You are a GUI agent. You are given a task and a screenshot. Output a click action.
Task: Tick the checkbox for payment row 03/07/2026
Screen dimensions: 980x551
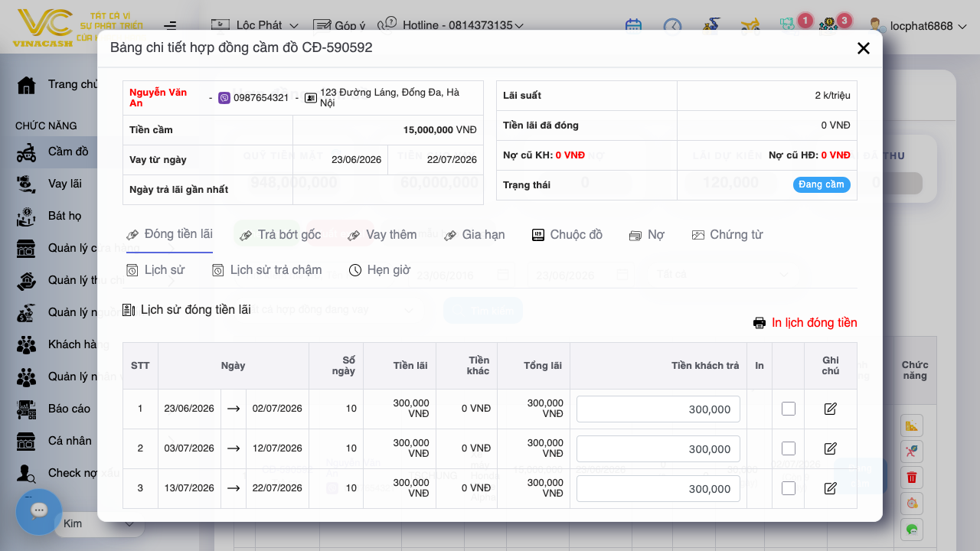click(x=789, y=448)
